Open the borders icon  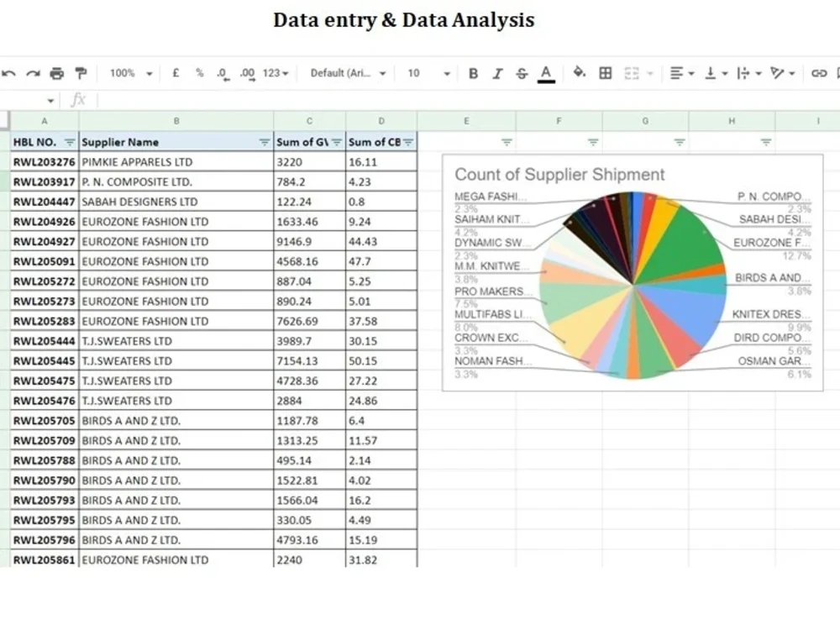[606, 73]
